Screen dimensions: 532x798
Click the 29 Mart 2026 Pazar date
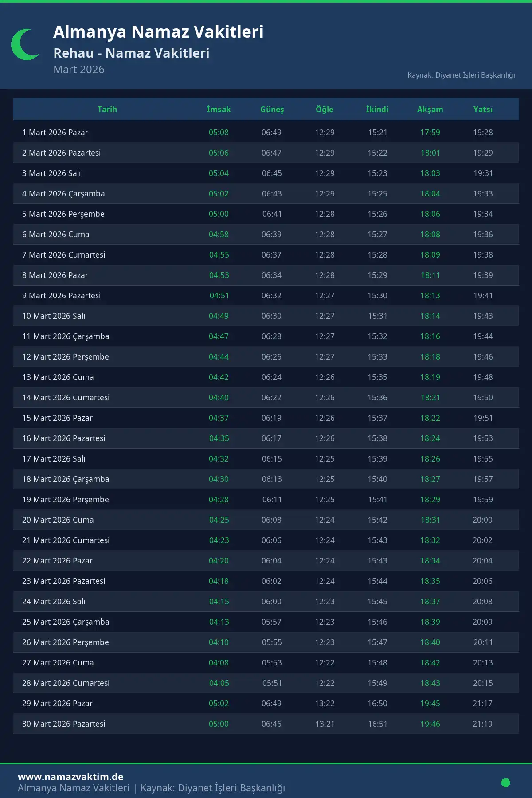[x=58, y=704]
